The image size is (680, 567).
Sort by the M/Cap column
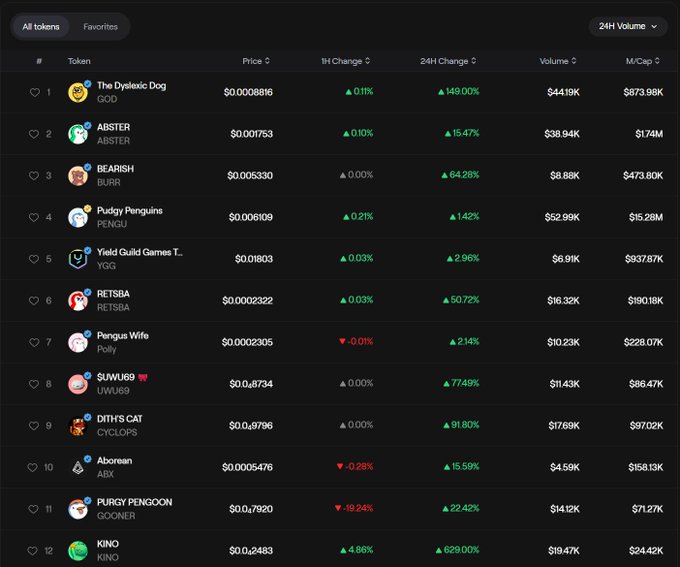(x=643, y=61)
